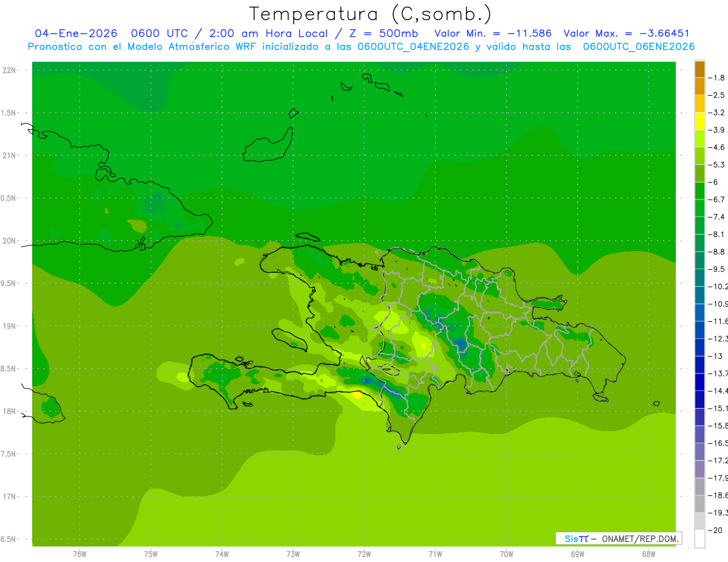Click the "-1.8" colorbar label
728x562 pixels.
tap(717, 78)
